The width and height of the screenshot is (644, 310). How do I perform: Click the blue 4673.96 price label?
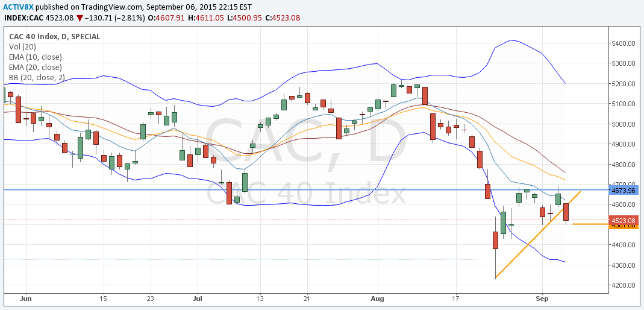coord(624,191)
